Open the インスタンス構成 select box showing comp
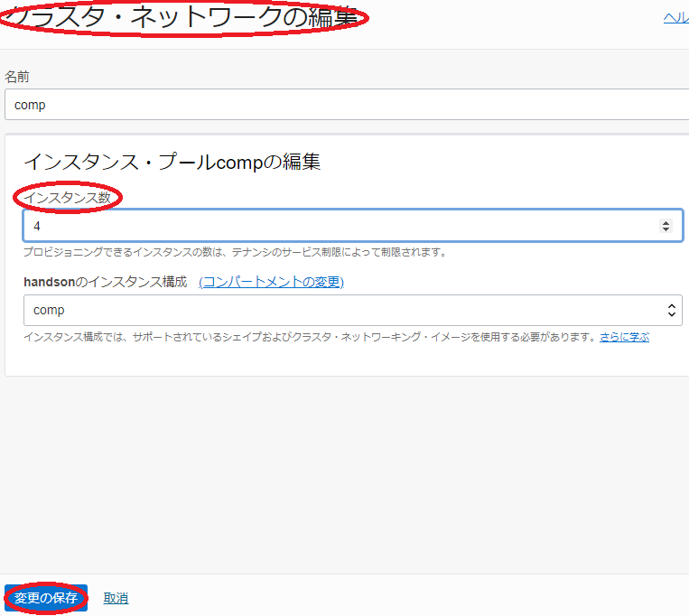 [x=343, y=311]
